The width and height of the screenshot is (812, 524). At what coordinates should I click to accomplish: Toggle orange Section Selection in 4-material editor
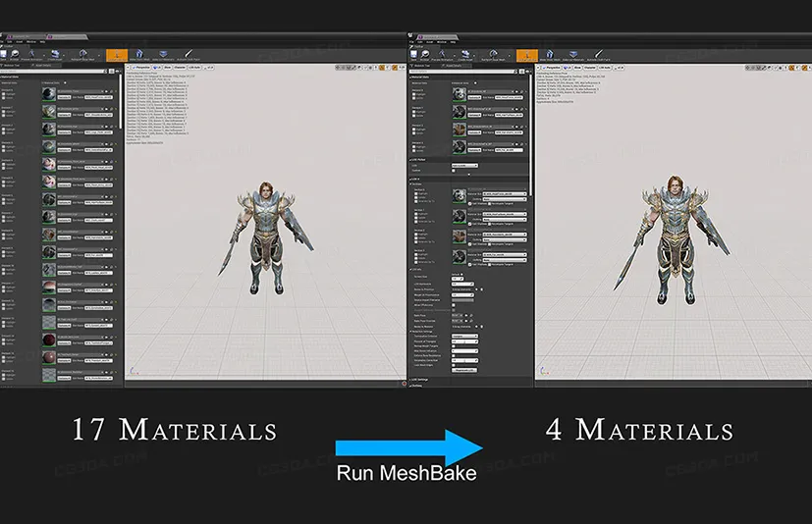(527, 55)
